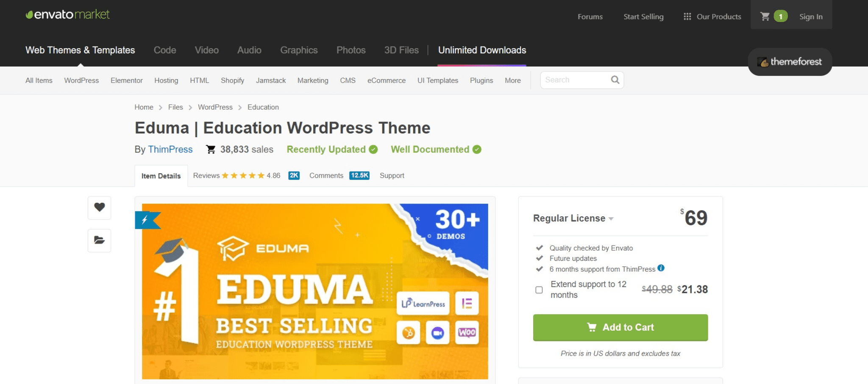Viewport: 868px width, 384px height.
Task: Select HTML category
Action: coord(199,80)
